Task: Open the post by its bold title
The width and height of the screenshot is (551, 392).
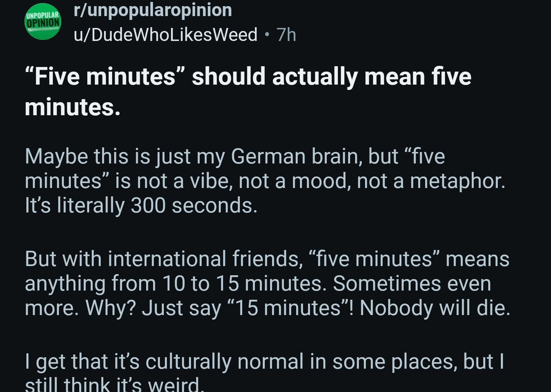Action: (248, 77)
